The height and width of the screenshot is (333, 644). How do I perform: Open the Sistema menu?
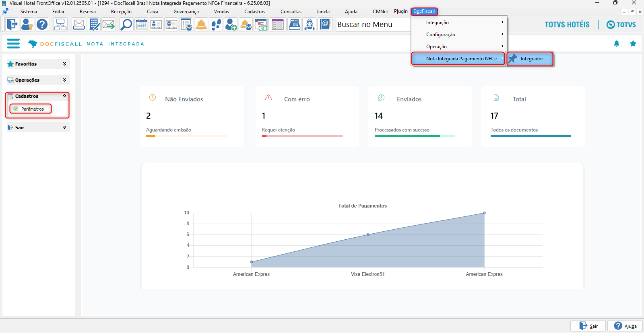(29, 12)
